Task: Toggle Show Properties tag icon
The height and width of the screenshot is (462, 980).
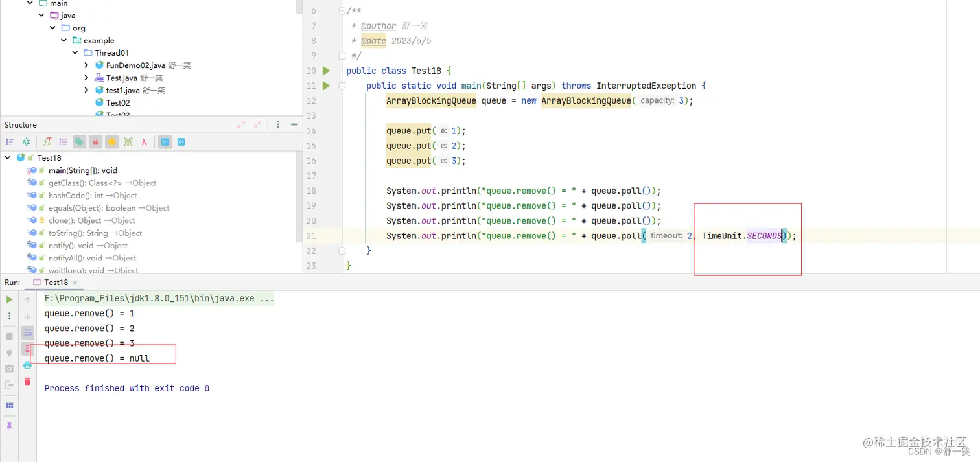Action: [x=79, y=142]
